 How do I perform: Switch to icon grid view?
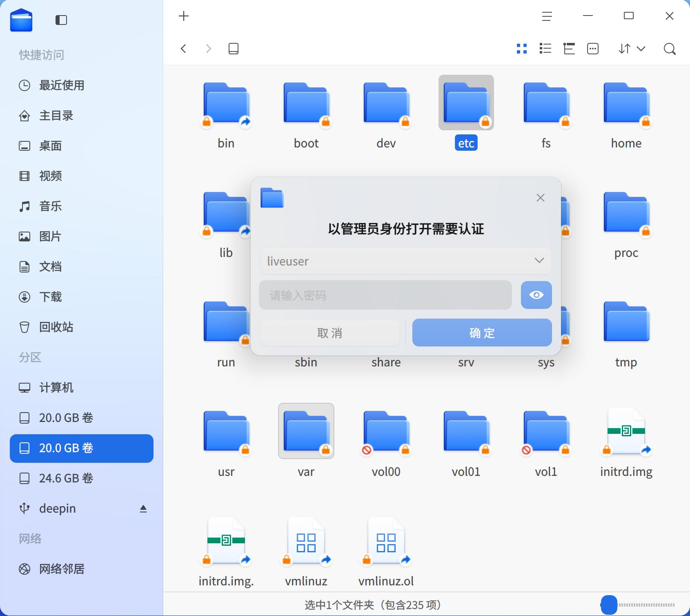(x=522, y=49)
